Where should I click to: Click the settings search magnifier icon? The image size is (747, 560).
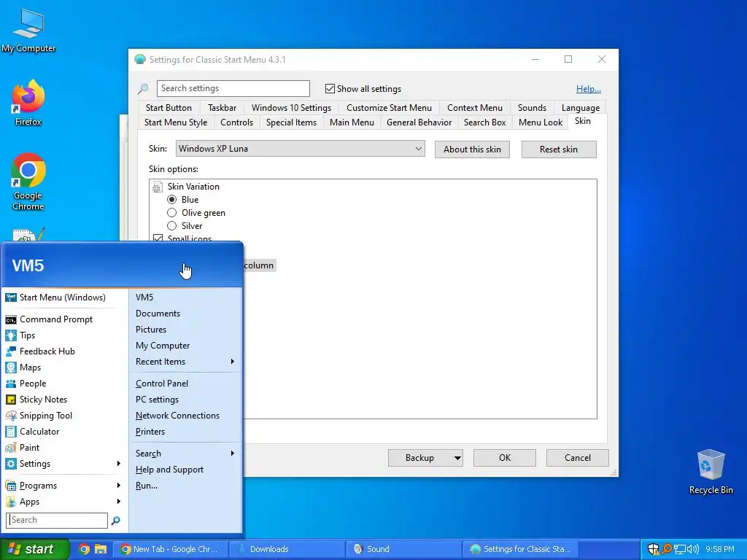coord(143,88)
